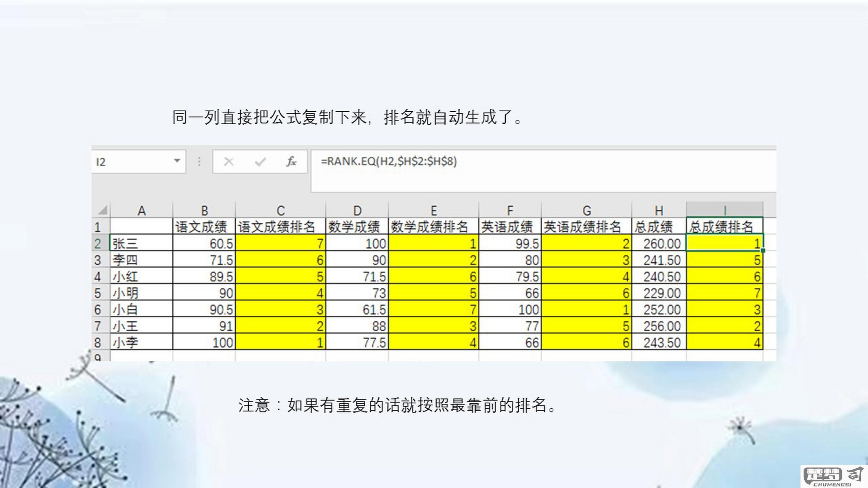Click the total score cell 240.50

click(x=659, y=276)
